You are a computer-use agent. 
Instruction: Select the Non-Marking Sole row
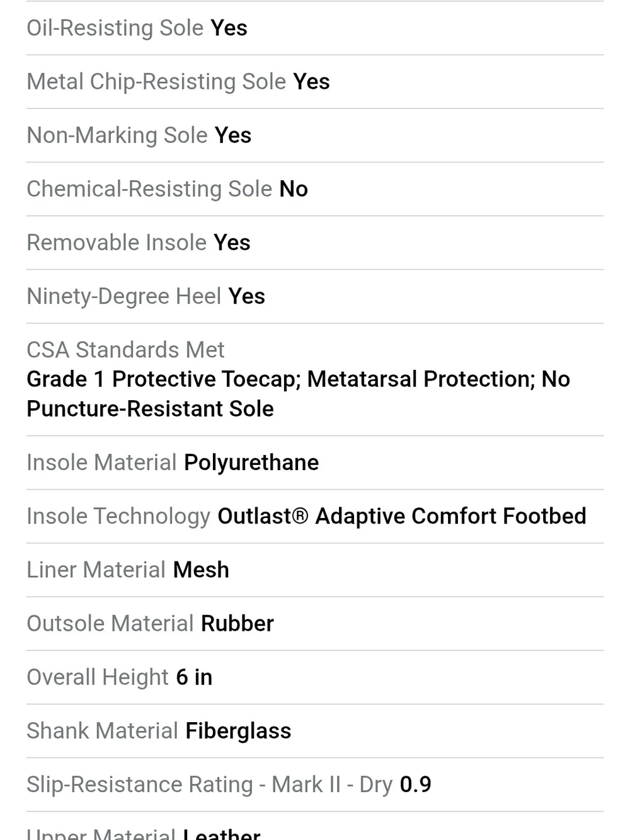pos(315,135)
